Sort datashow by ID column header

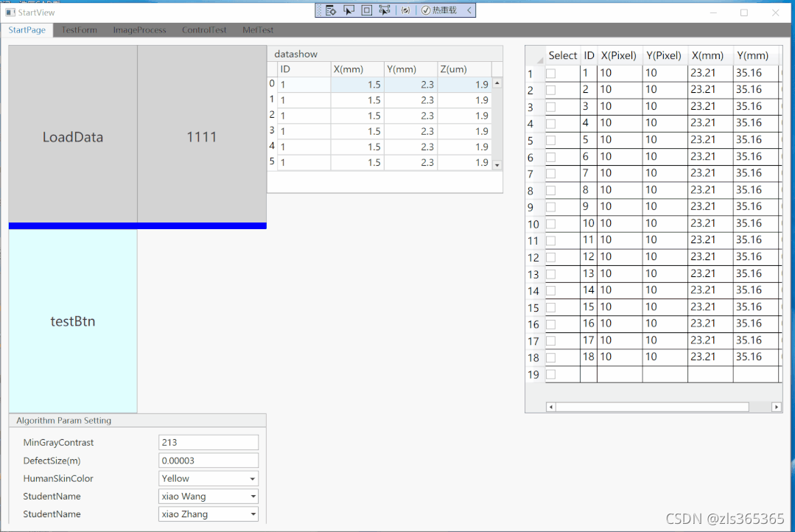304,69
